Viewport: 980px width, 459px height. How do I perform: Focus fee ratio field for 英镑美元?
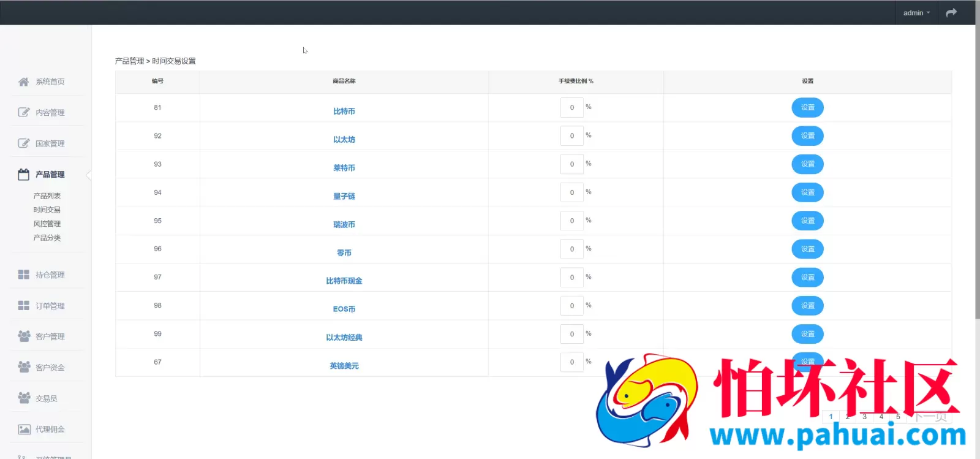click(572, 362)
